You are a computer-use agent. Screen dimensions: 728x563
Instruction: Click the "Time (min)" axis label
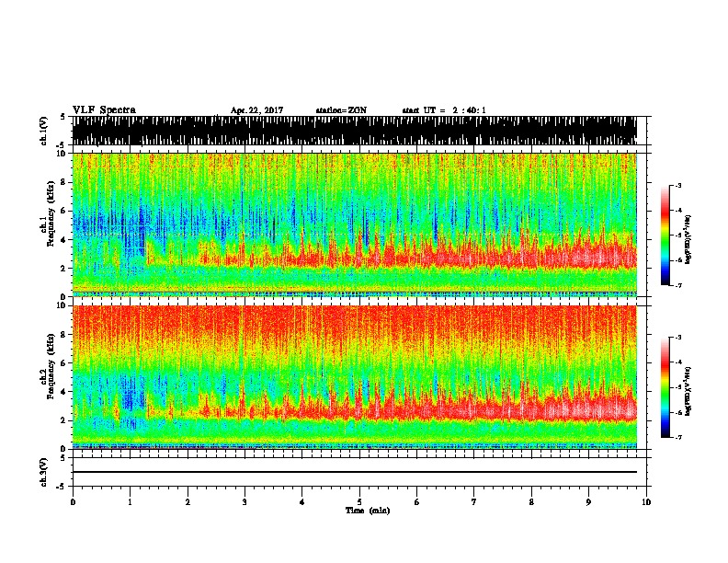tap(368, 511)
